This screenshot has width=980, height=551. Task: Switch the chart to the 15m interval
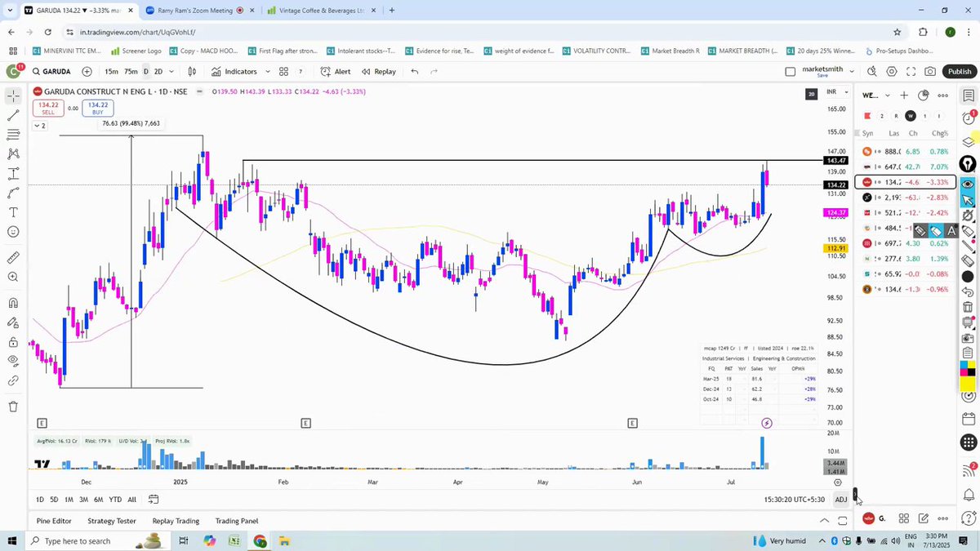tap(111, 71)
